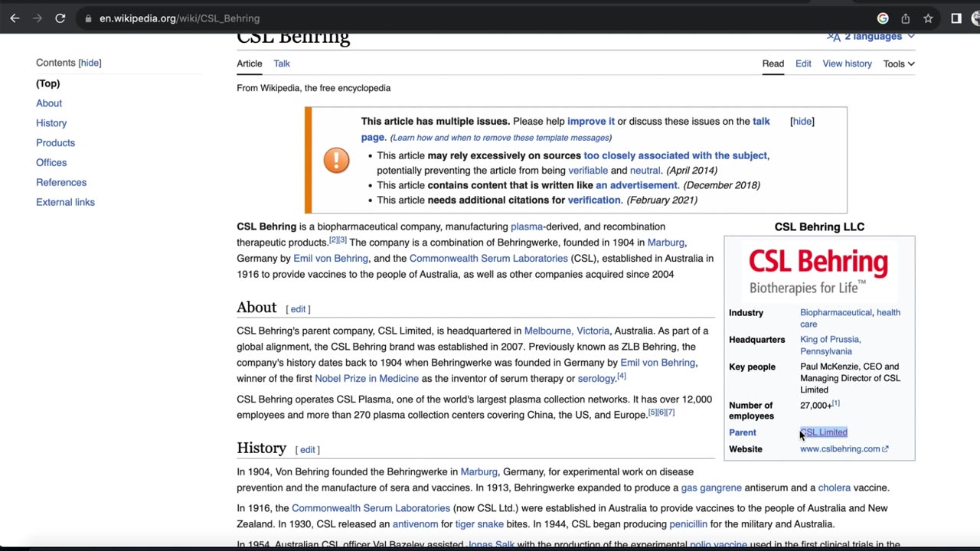
Task: Open the 'penicillin' link
Action: pyautogui.click(x=688, y=524)
